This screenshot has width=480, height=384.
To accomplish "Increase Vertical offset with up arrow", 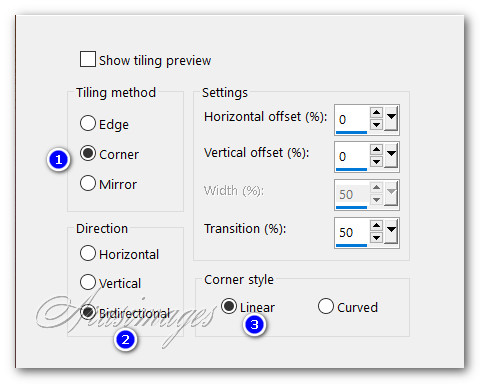I will [376, 150].
